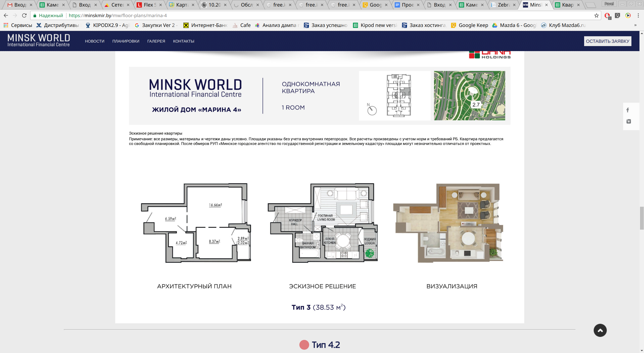Click the scroll-to-top round arrow button
Screen dimensions: 644x353
pos(600,330)
